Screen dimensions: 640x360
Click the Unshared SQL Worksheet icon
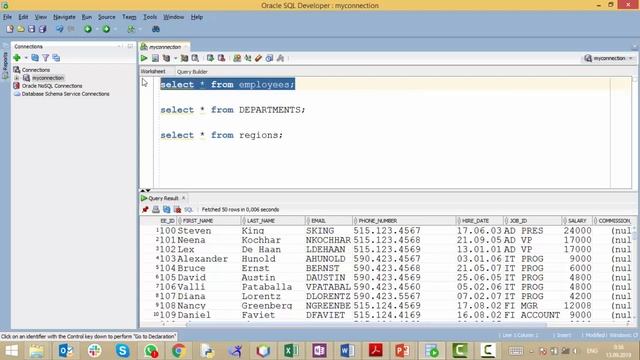(x=237, y=58)
